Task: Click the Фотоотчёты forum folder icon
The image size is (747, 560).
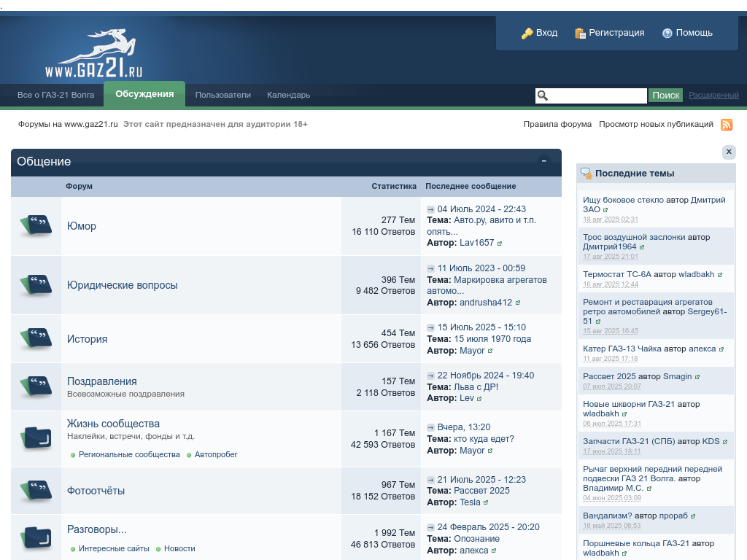Action: click(36, 491)
